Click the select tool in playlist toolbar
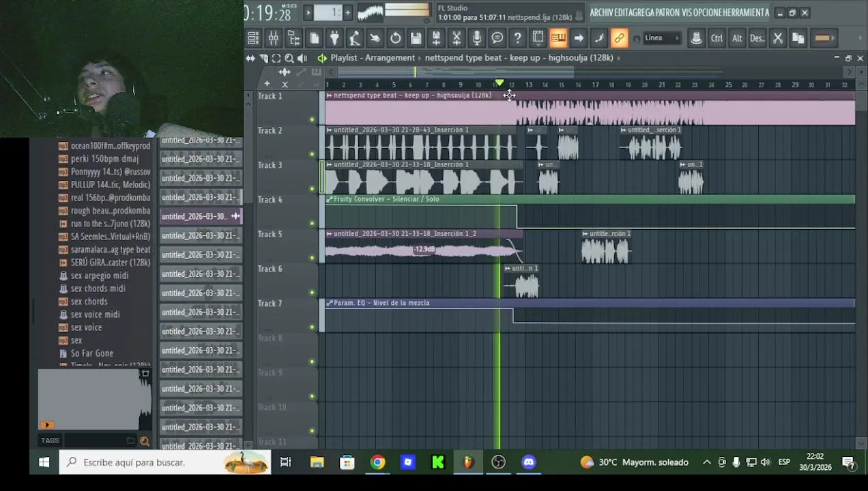 [276, 58]
